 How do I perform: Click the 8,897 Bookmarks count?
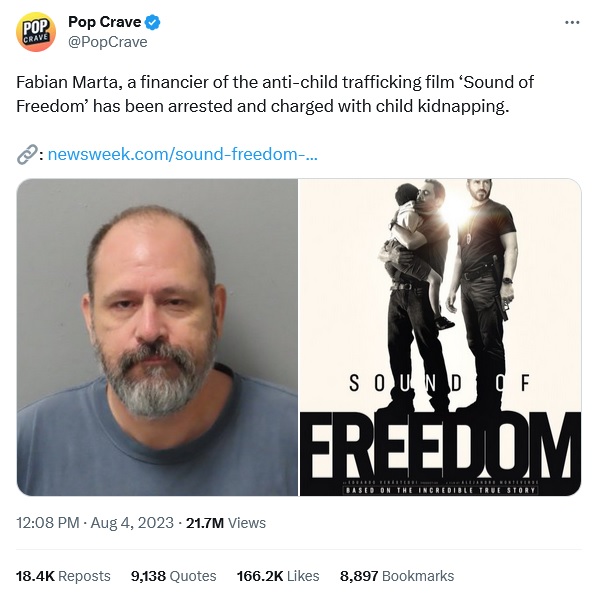tap(397, 576)
